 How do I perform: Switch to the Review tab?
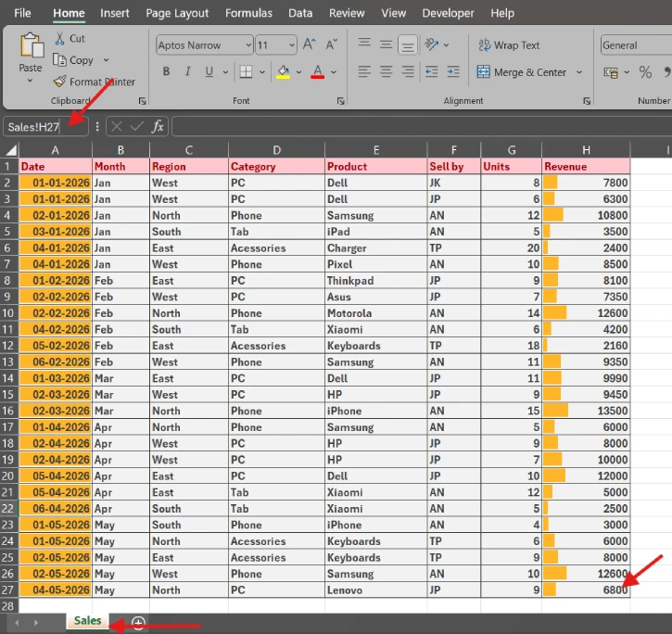click(x=347, y=13)
